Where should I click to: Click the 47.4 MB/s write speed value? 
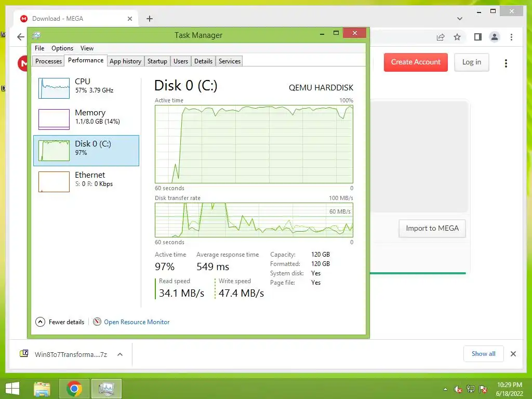pos(241,293)
